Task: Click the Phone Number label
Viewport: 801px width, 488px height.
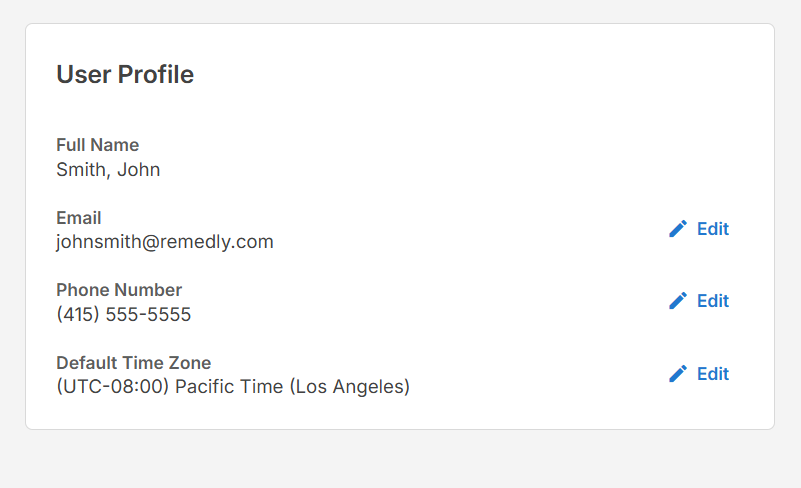Action: (119, 290)
